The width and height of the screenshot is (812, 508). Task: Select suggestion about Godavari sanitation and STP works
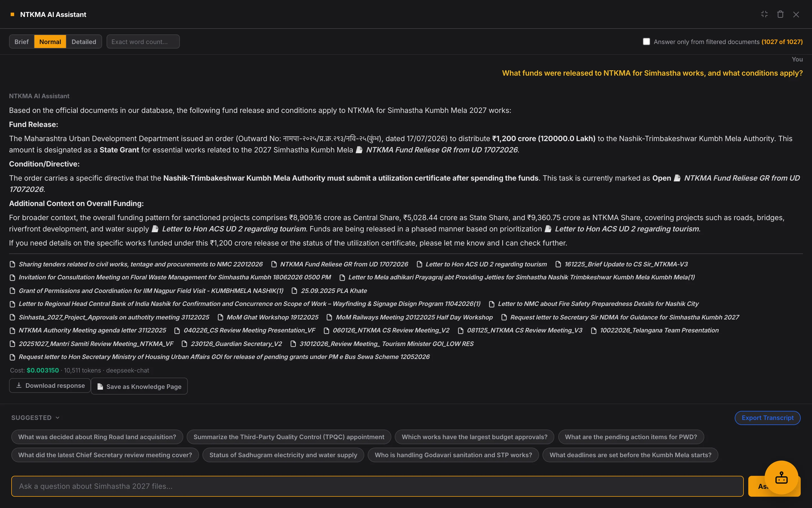(453, 455)
